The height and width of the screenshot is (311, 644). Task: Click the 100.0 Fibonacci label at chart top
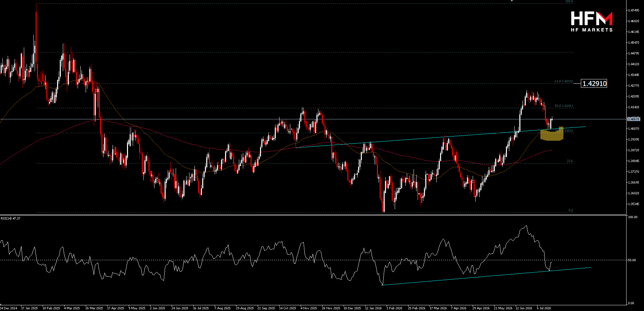[x=569, y=2]
